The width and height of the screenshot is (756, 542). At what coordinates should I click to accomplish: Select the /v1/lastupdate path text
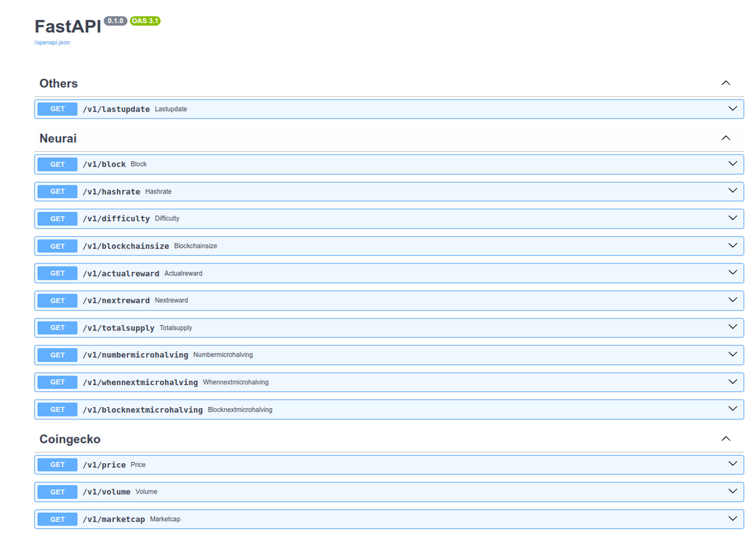[x=116, y=109]
